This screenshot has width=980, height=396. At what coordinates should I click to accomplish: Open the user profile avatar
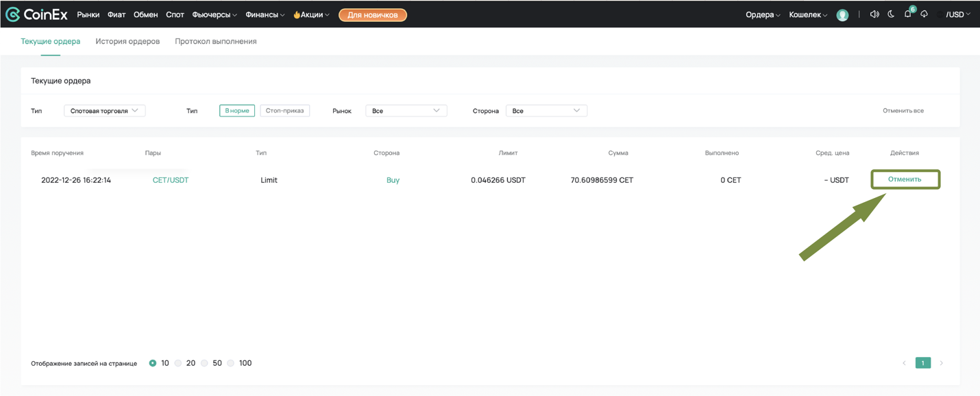click(x=842, y=15)
